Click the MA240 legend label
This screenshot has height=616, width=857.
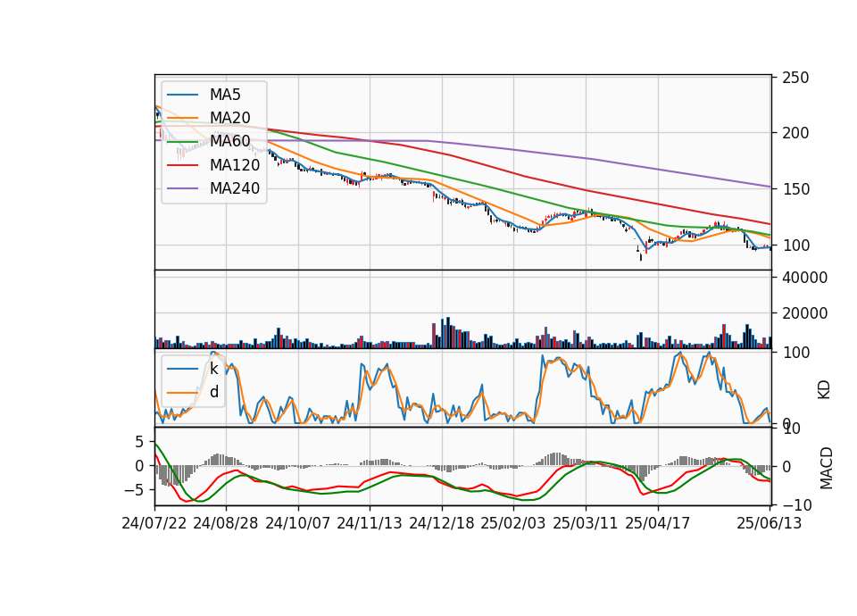coord(235,188)
